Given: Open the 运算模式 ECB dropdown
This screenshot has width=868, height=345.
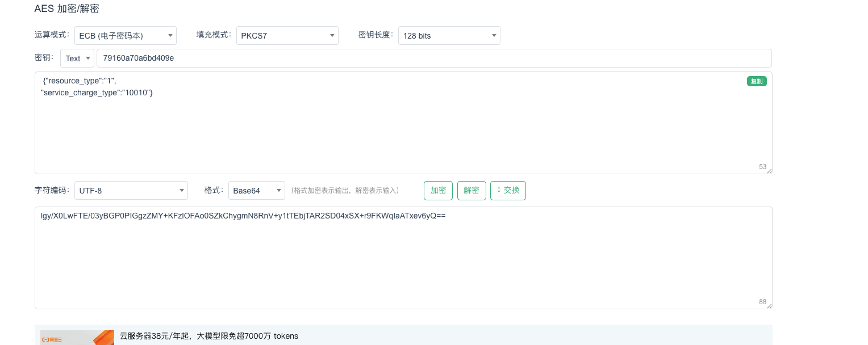Looking at the screenshot, I should 126,35.
